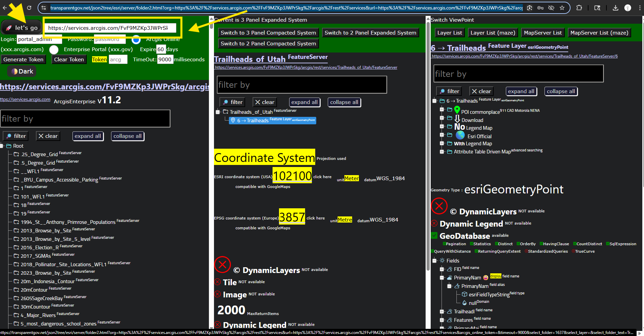644x336 pixels.
Task: Select 4_Major_Rivers FeatureServer in tree
Action: pyautogui.click(x=50, y=315)
